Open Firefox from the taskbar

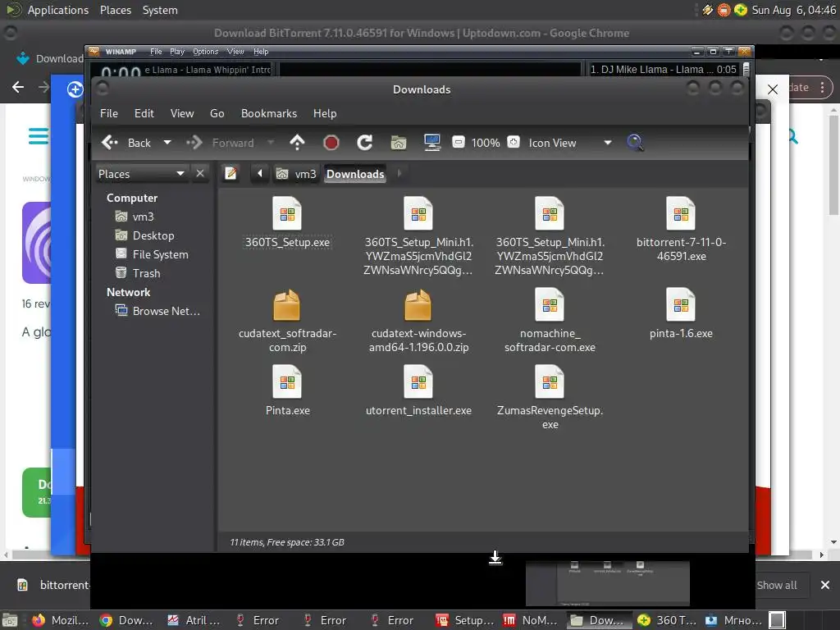[60, 620]
